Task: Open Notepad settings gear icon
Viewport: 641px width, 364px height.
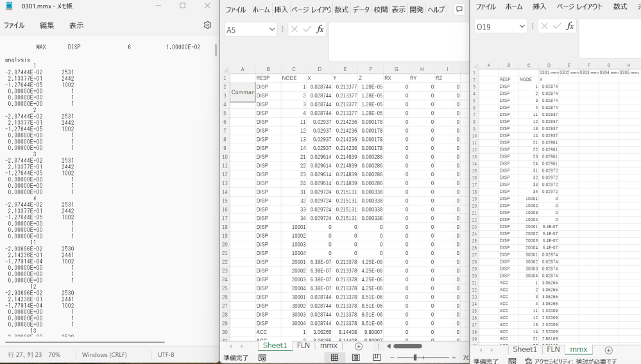Action: coord(207,25)
